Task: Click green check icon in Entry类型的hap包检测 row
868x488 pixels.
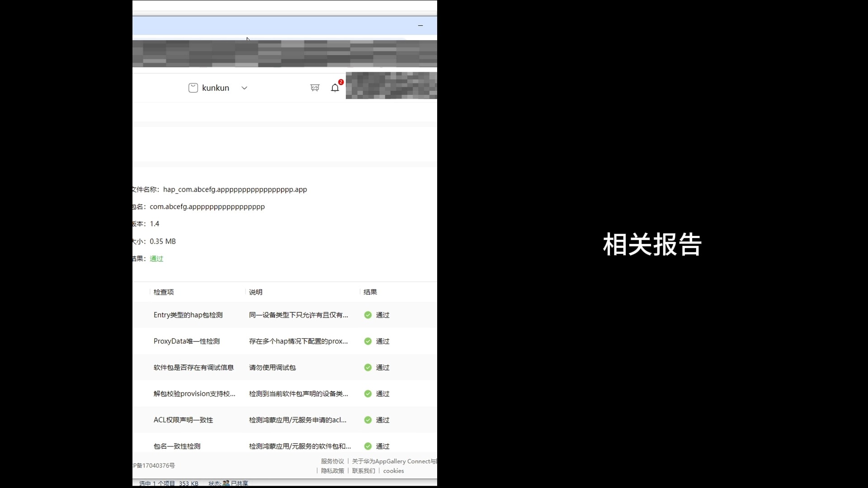Action: point(368,315)
